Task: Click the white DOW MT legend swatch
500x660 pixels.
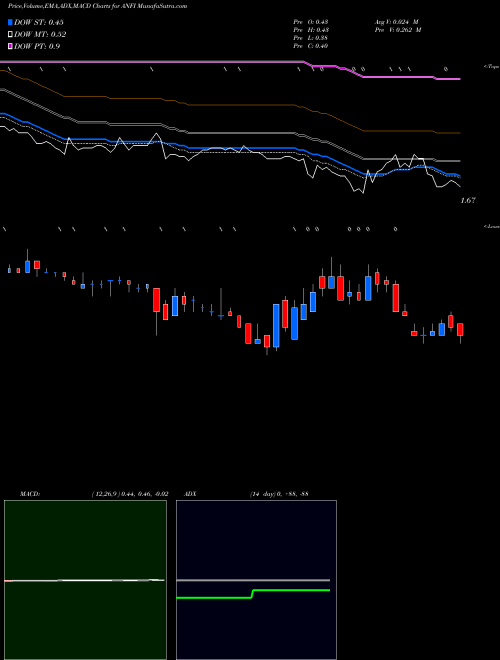Action: [11, 35]
